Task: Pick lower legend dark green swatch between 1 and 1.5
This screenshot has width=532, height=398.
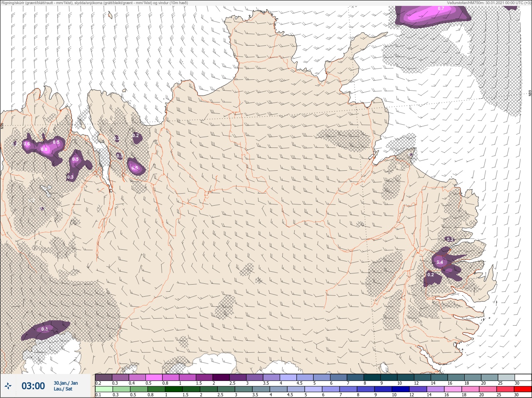Action: (x=174, y=389)
